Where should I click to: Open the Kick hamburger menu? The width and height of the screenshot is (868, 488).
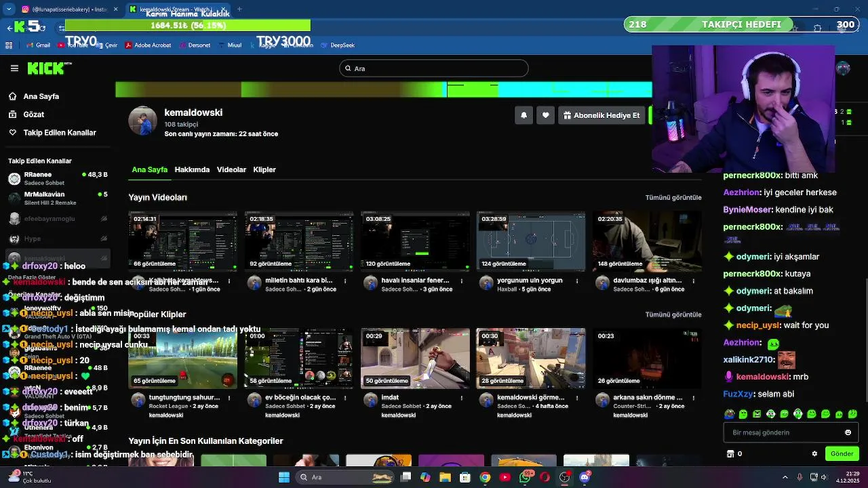coord(14,68)
